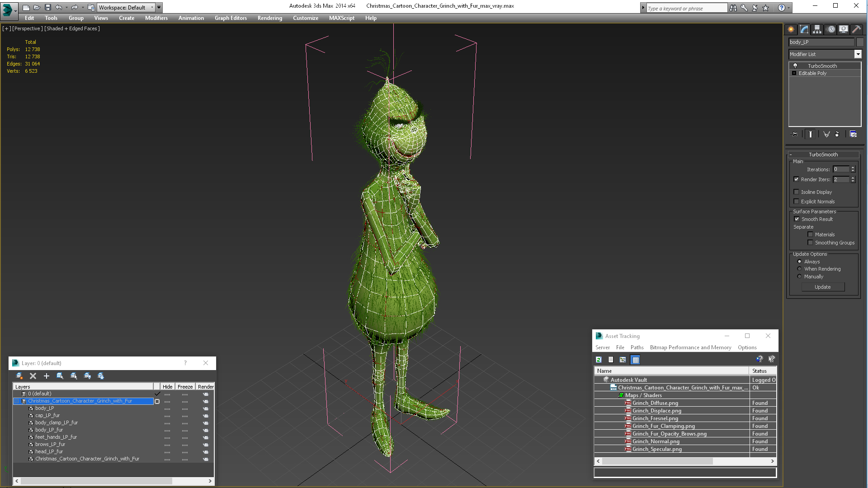868x488 pixels.
Task: Open the Hierarchy command panel tab
Action: click(x=817, y=29)
